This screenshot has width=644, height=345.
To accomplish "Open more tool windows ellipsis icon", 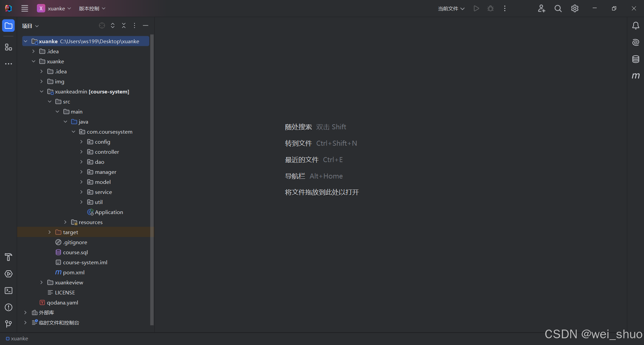I will [x=8, y=64].
